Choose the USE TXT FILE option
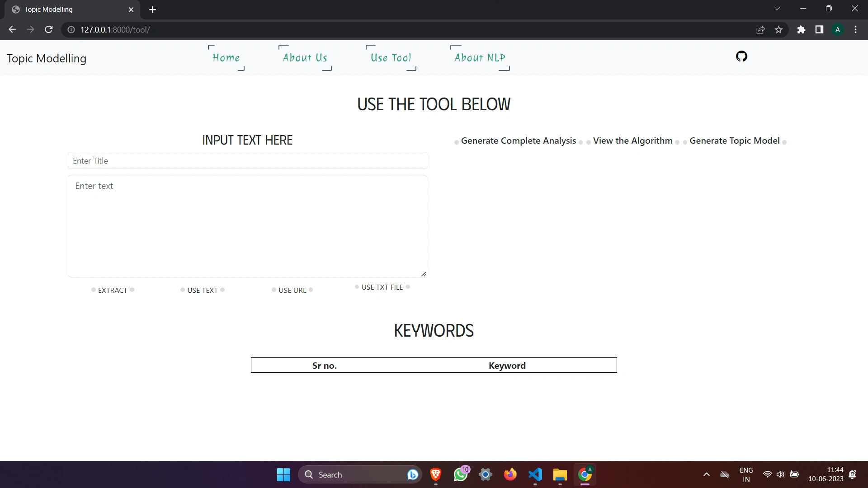The image size is (868, 488). pos(382,287)
